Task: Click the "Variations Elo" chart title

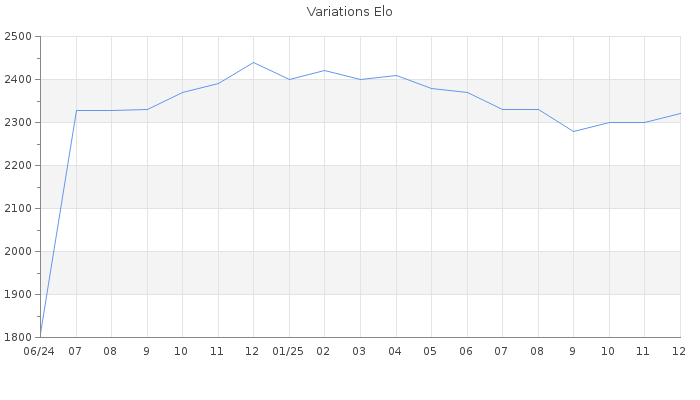Action: [x=349, y=12]
